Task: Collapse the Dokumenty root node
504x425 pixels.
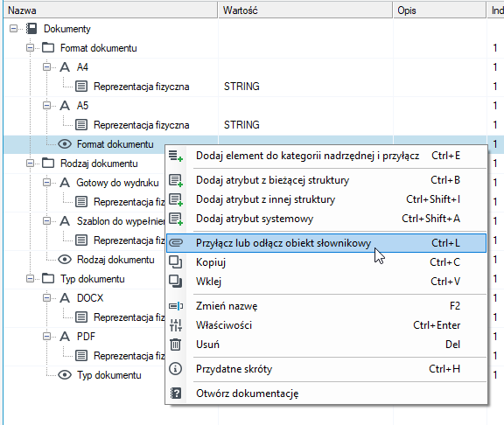Action: [13, 29]
